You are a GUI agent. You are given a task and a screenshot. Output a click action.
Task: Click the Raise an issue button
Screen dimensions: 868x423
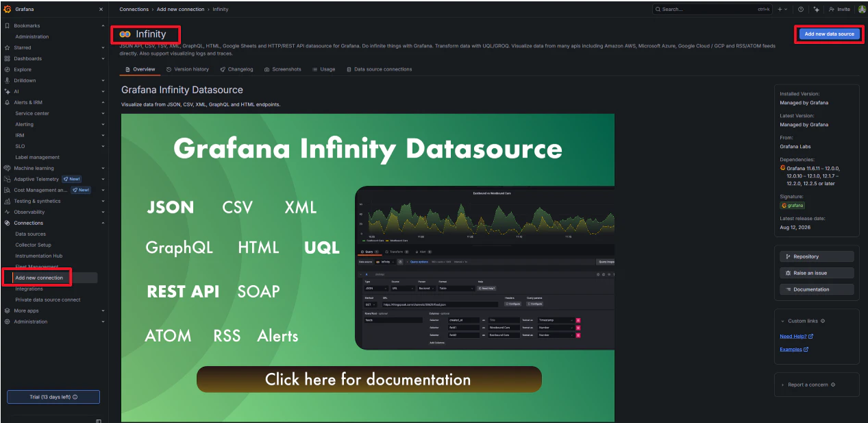click(x=817, y=273)
